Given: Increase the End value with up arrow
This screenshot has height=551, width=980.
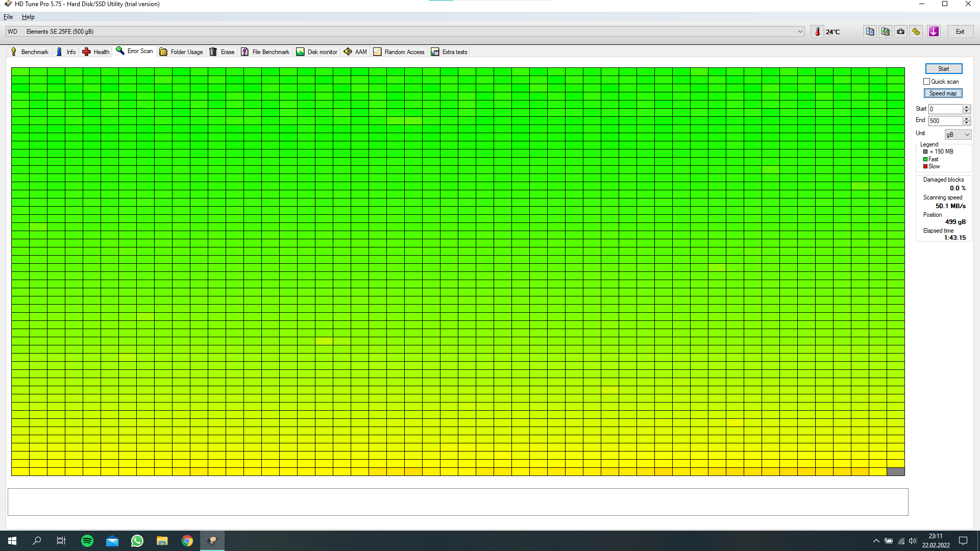Looking at the screenshot, I should pyautogui.click(x=966, y=118).
